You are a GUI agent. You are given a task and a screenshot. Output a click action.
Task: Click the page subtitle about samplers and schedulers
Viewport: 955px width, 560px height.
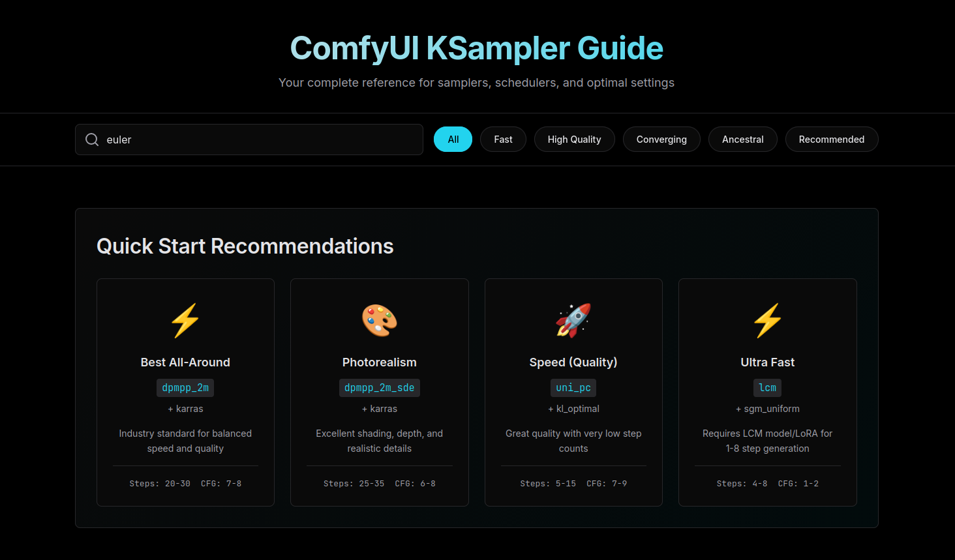[x=477, y=83]
